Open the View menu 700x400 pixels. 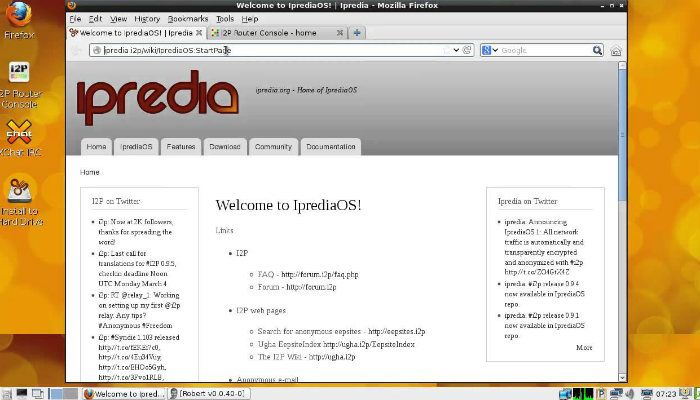(x=118, y=19)
